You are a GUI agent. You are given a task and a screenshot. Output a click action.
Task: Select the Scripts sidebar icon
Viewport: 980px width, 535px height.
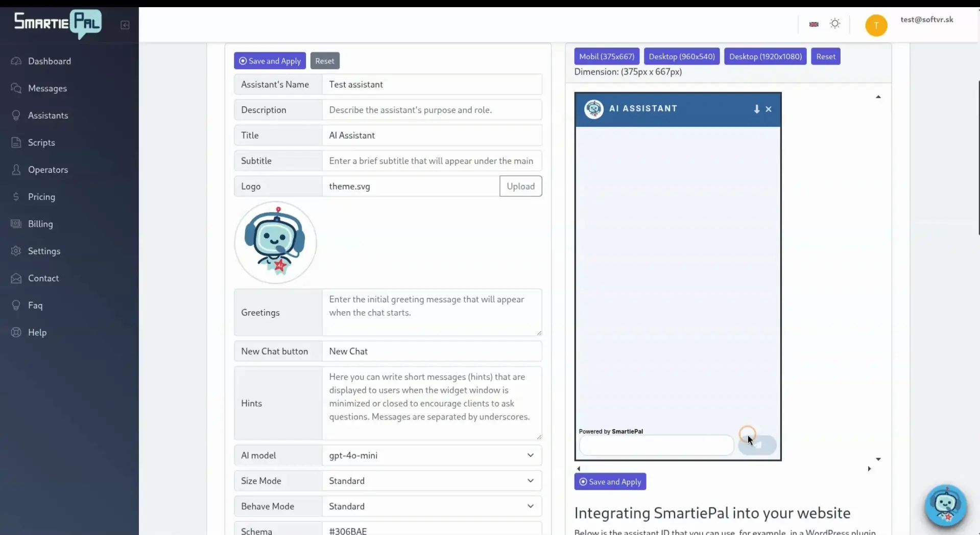[x=41, y=142]
